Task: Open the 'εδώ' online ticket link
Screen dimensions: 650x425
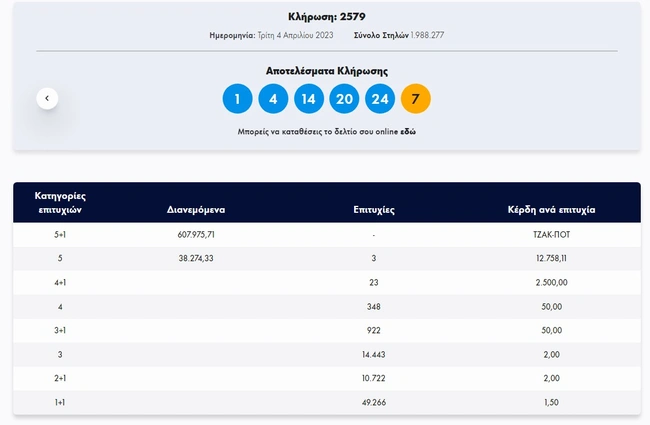Action: pyautogui.click(x=410, y=132)
